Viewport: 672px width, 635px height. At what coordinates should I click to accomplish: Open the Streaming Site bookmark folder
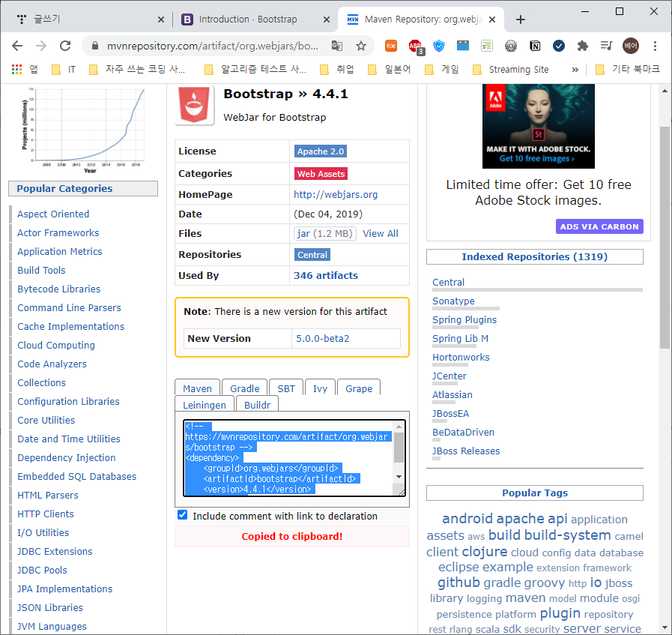click(x=510, y=70)
